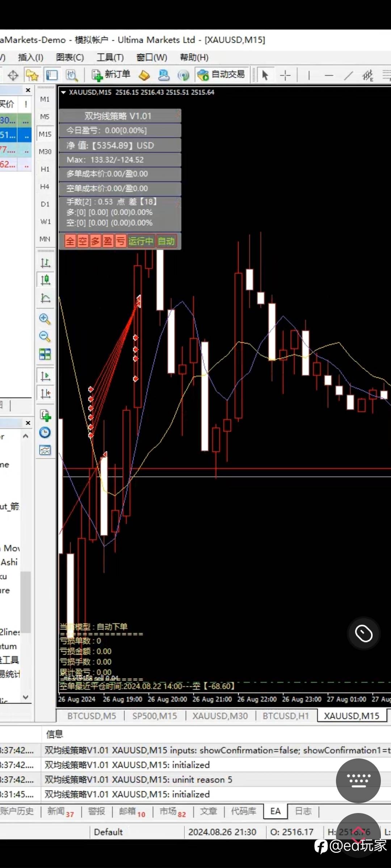This screenshot has height=868, width=391.
Task: Select the vertical line drawing tool
Action: tap(309, 75)
